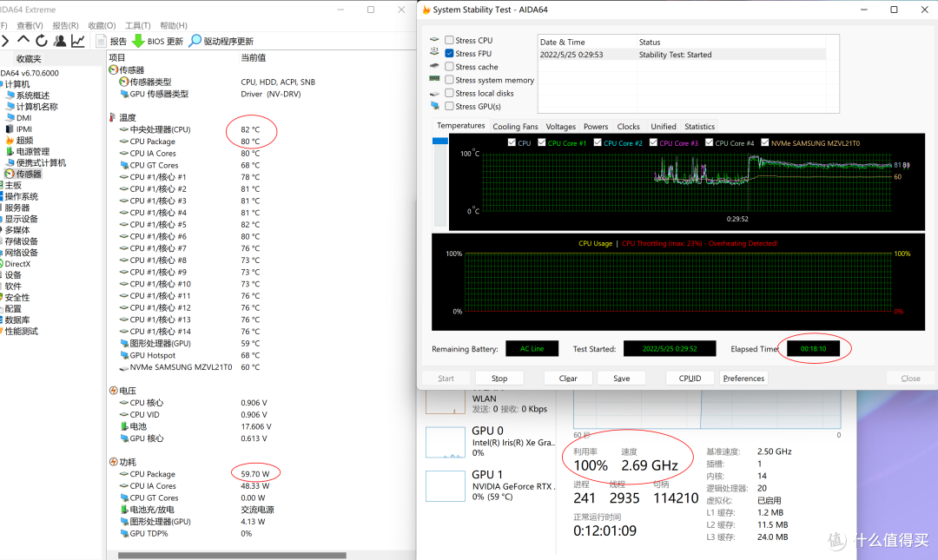Toggle the Stress GPU(s) checkbox
This screenshot has height=560, width=938.
click(x=449, y=106)
